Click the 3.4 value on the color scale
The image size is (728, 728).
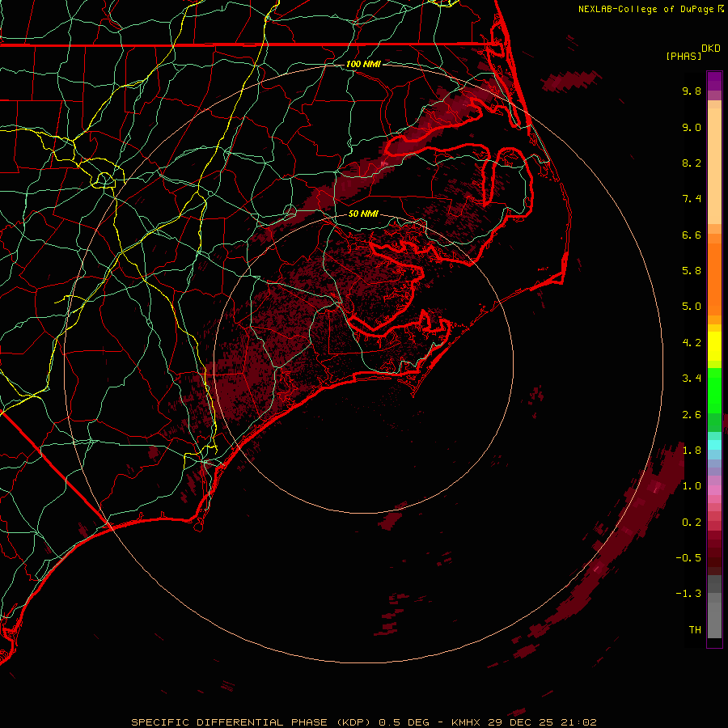[692, 379]
